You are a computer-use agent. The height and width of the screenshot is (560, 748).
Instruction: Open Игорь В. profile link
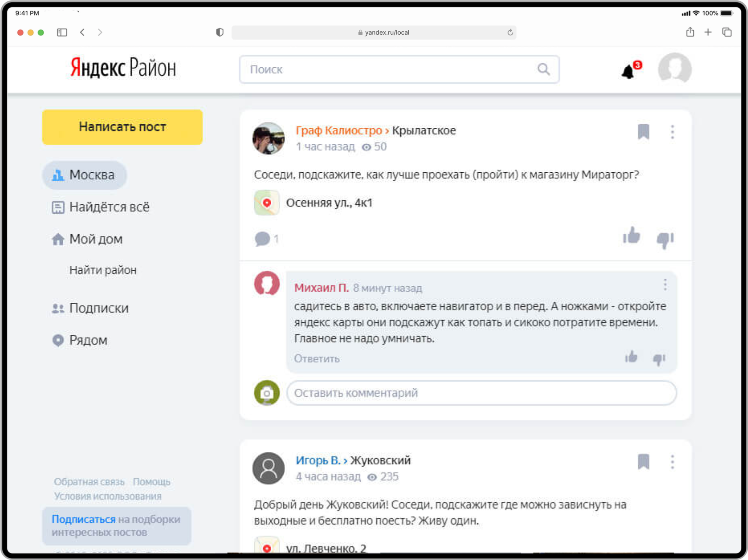coord(318,460)
